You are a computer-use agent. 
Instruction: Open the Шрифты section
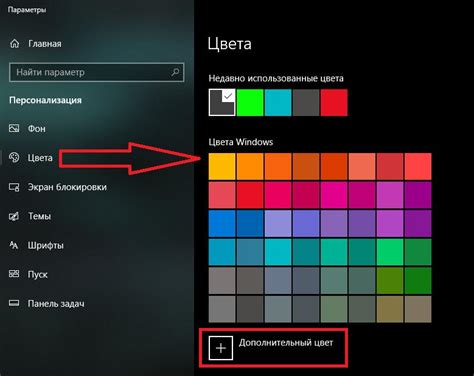click(x=45, y=246)
